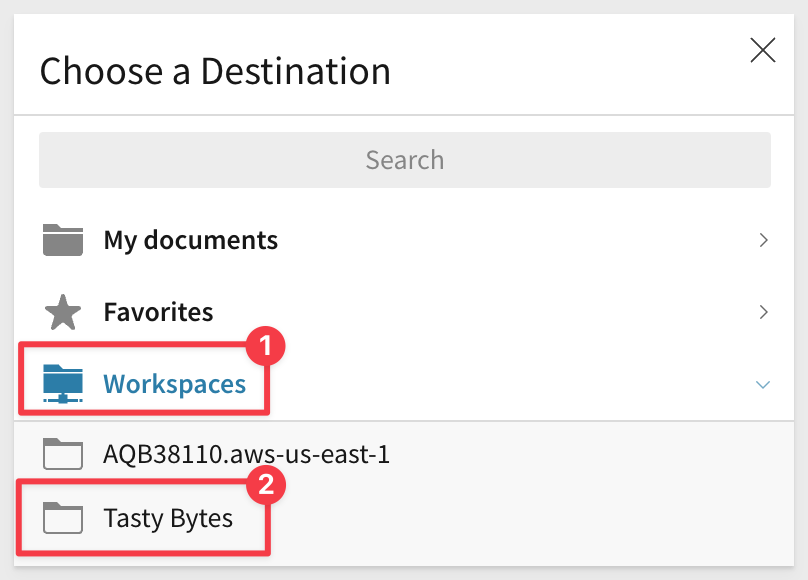Select the Workspaces label text
Screen dimensions: 808x580
coord(174,384)
